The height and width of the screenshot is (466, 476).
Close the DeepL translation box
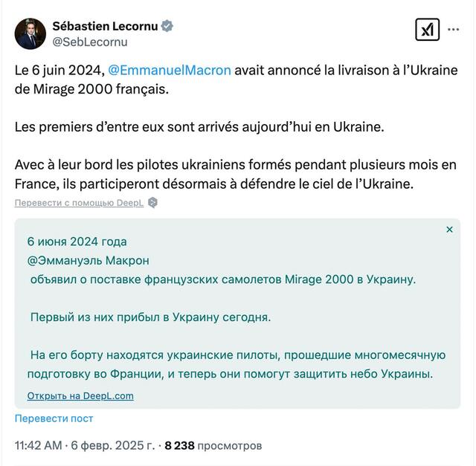(449, 230)
